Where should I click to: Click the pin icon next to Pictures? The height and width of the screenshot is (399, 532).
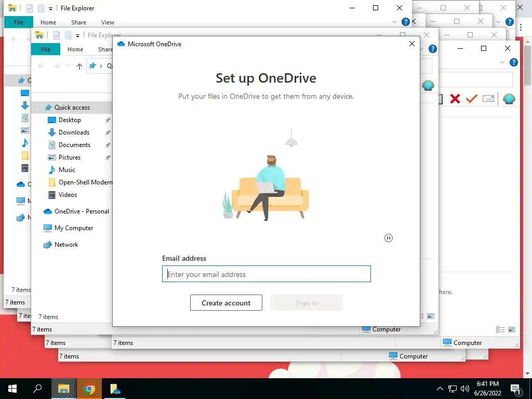pos(108,157)
